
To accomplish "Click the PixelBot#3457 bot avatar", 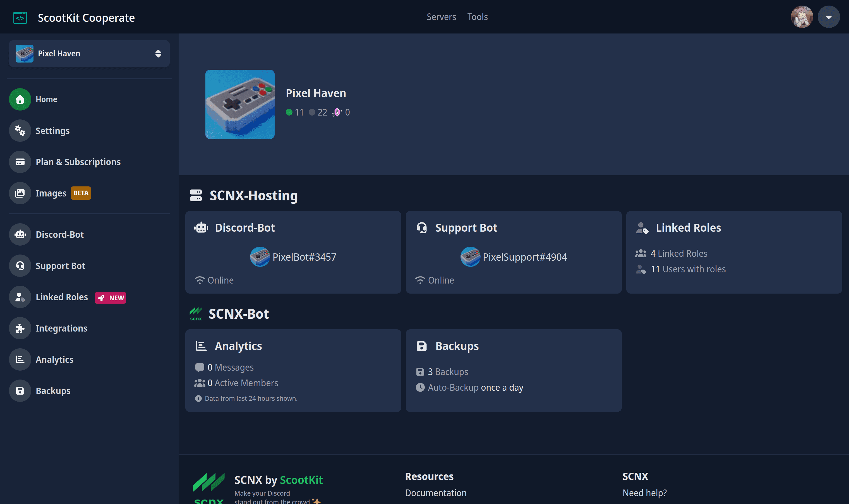I will 260,257.
